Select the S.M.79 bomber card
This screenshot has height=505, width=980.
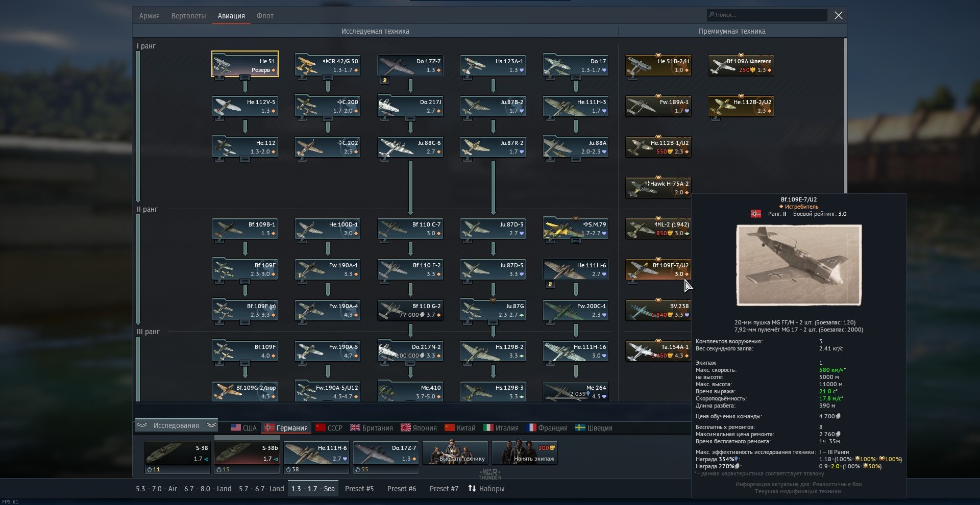[576, 228]
